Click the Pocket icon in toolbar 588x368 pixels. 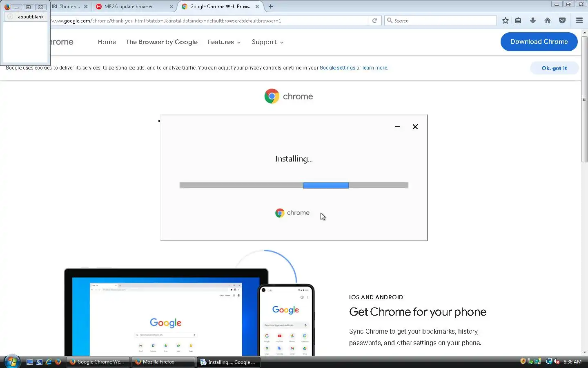pyautogui.click(x=562, y=20)
